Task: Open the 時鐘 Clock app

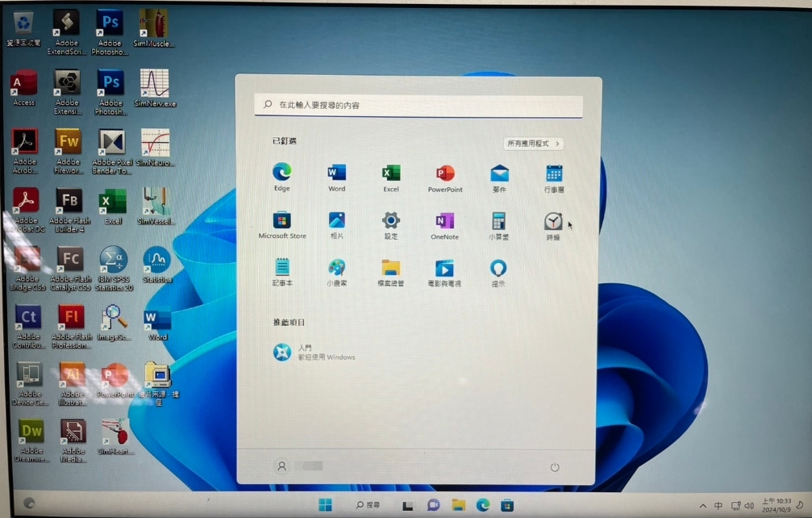Action: pyautogui.click(x=553, y=227)
